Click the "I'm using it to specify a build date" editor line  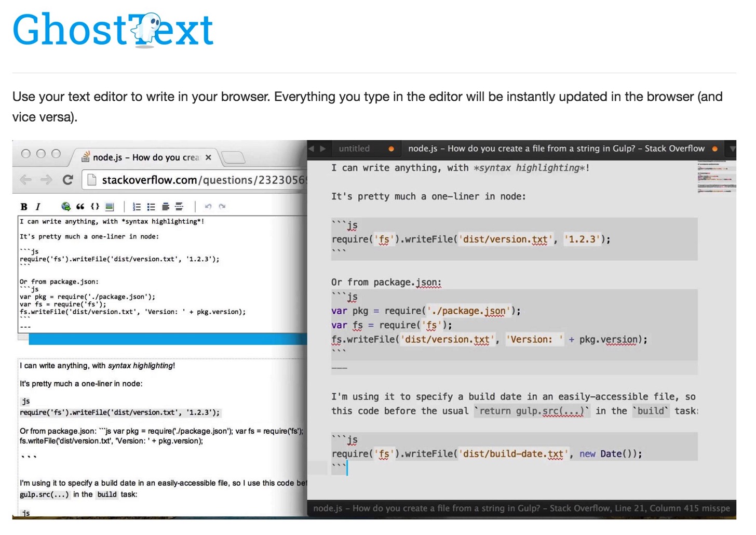coord(513,397)
